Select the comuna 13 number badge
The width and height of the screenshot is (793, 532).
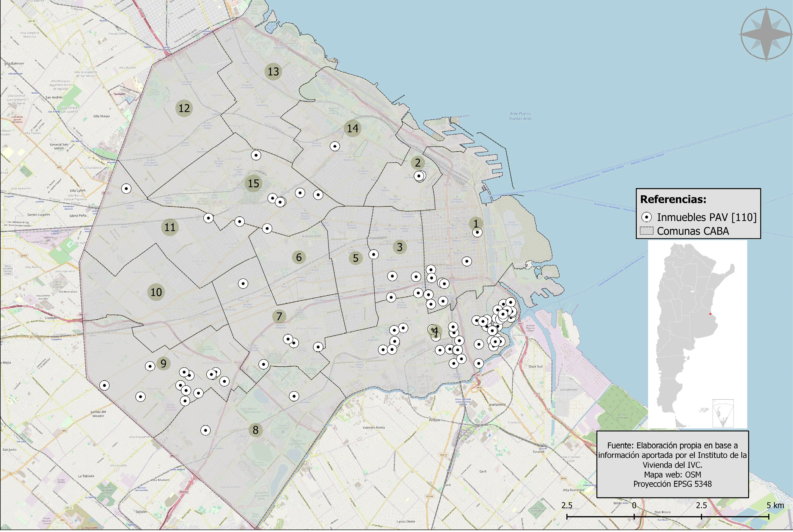273,72
